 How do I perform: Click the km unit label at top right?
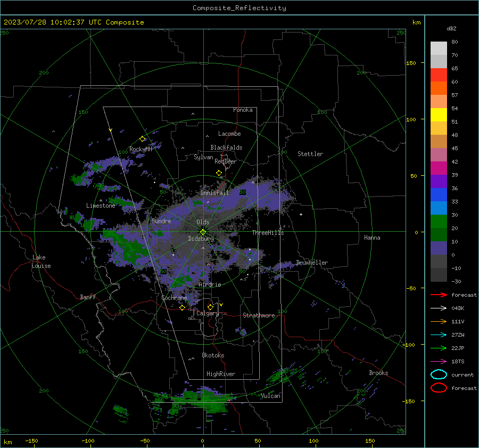coord(416,22)
